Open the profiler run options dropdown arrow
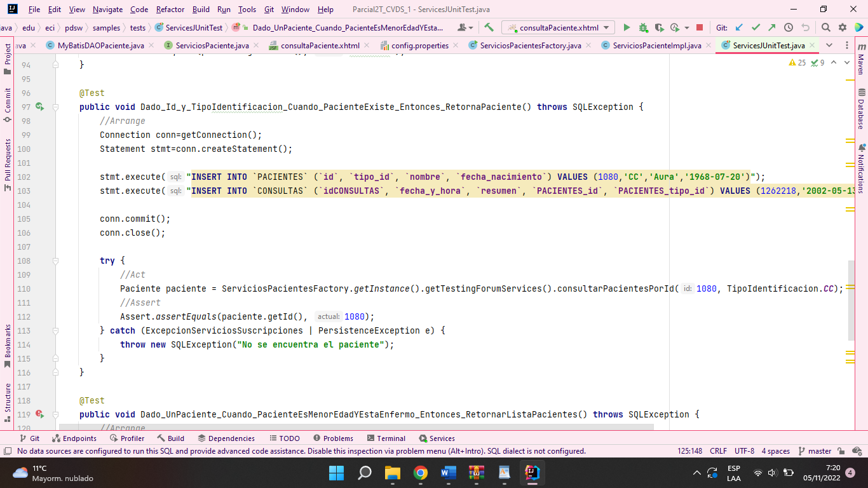 pos(688,27)
